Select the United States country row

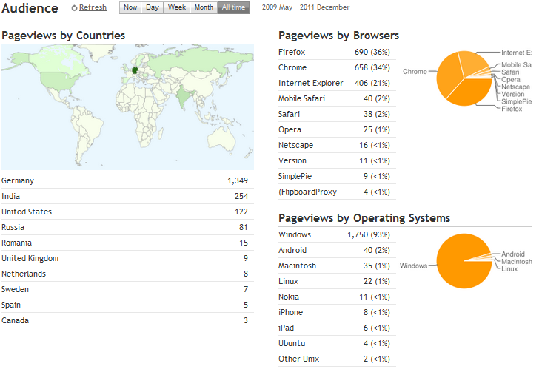(x=127, y=212)
